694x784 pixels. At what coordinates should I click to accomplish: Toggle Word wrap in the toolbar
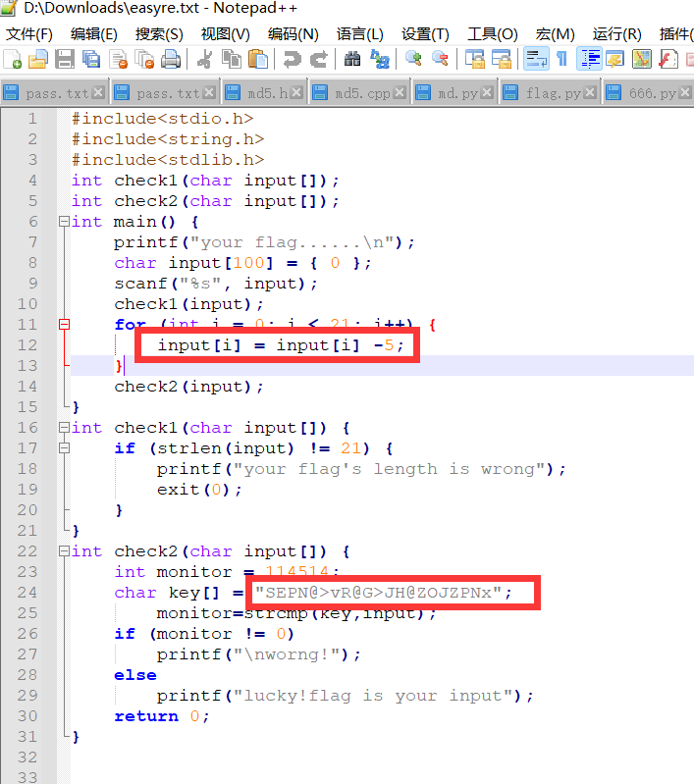click(x=536, y=59)
